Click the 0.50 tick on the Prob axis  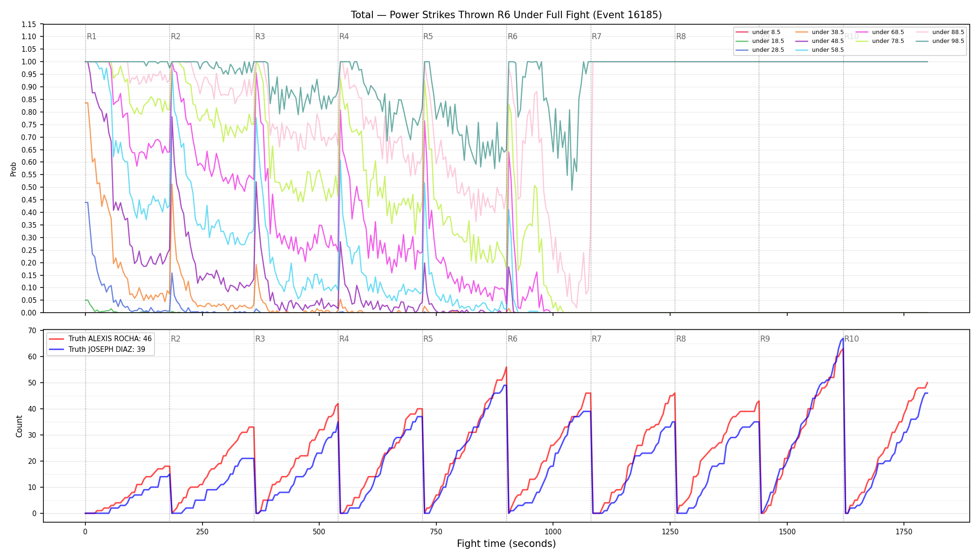click(28, 187)
